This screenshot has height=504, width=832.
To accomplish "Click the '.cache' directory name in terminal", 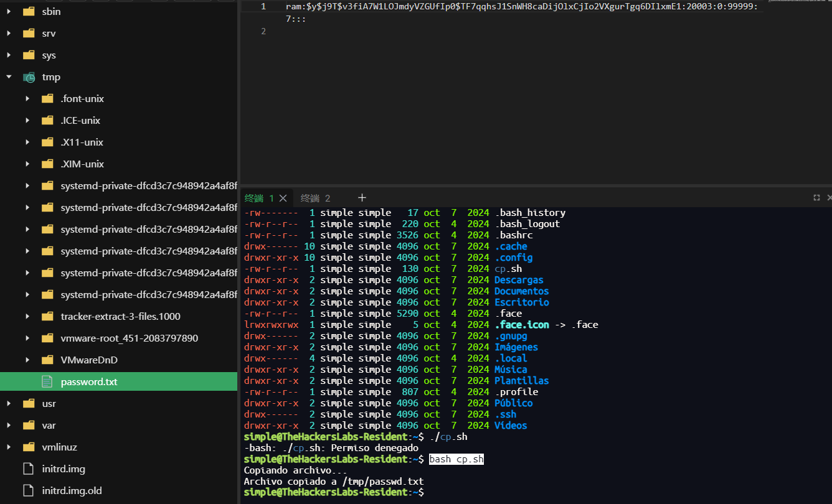I will 511,246.
